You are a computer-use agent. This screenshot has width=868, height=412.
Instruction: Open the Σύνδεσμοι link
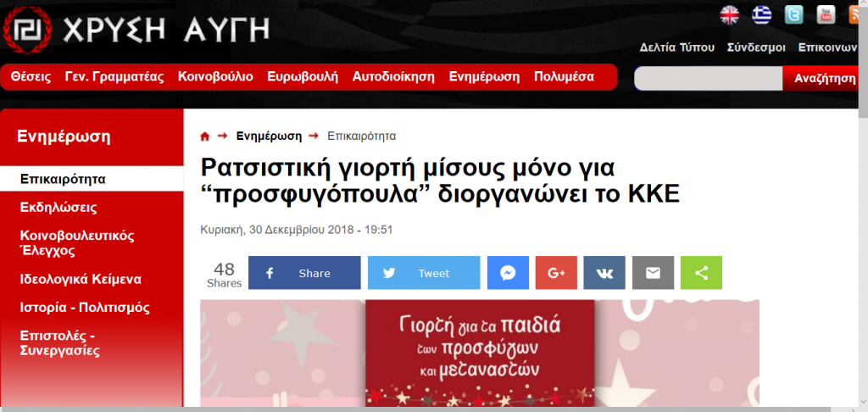point(756,47)
